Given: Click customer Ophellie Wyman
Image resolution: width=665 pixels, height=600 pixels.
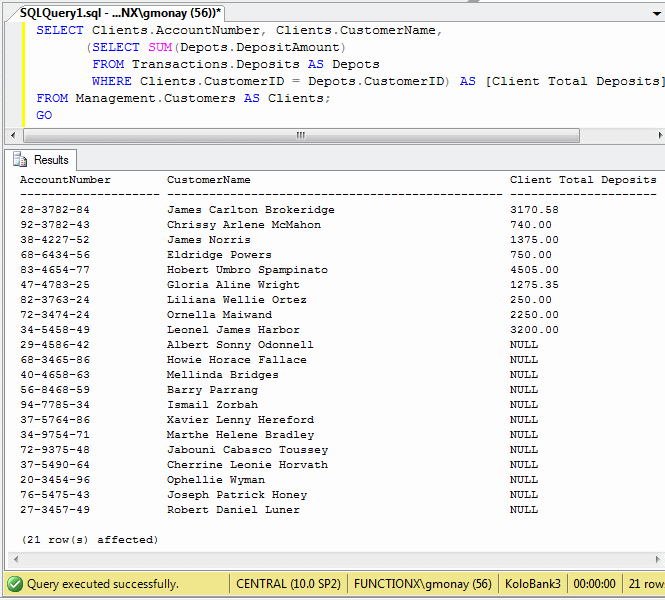Looking at the screenshot, I should pyautogui.click(x=216, y=480).
